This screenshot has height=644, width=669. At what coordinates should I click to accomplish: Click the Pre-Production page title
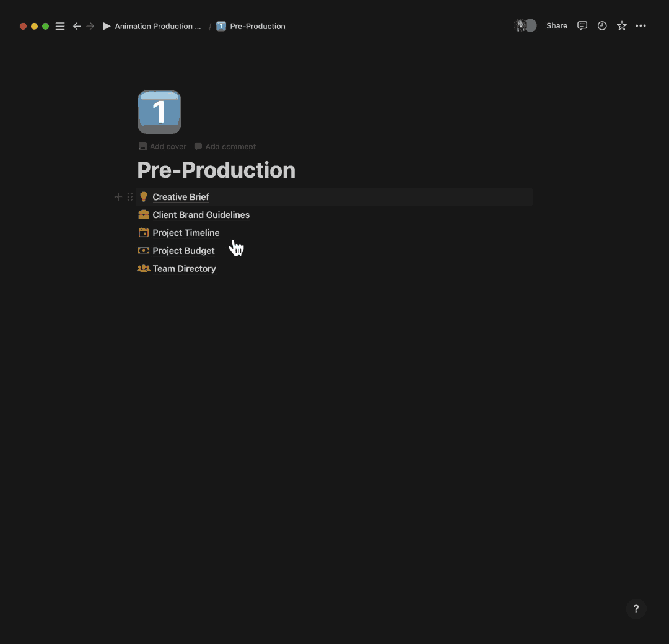[x=216, y=170]
